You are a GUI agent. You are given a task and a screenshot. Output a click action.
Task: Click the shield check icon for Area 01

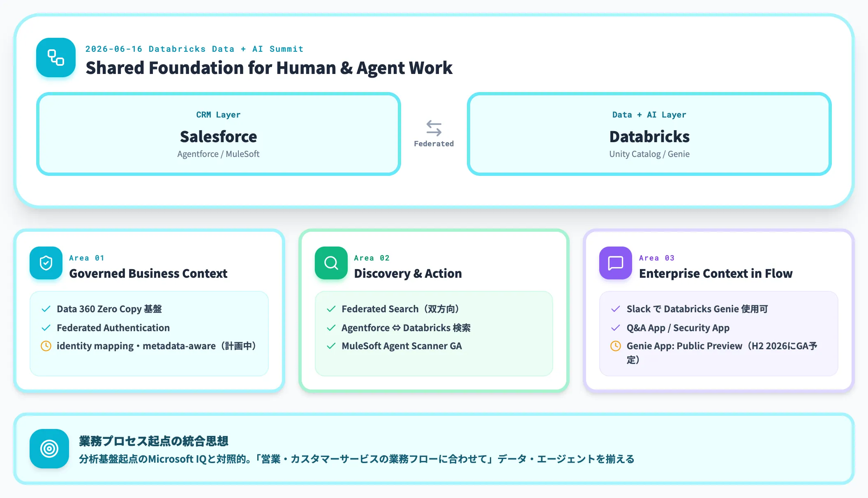point(46,263)
